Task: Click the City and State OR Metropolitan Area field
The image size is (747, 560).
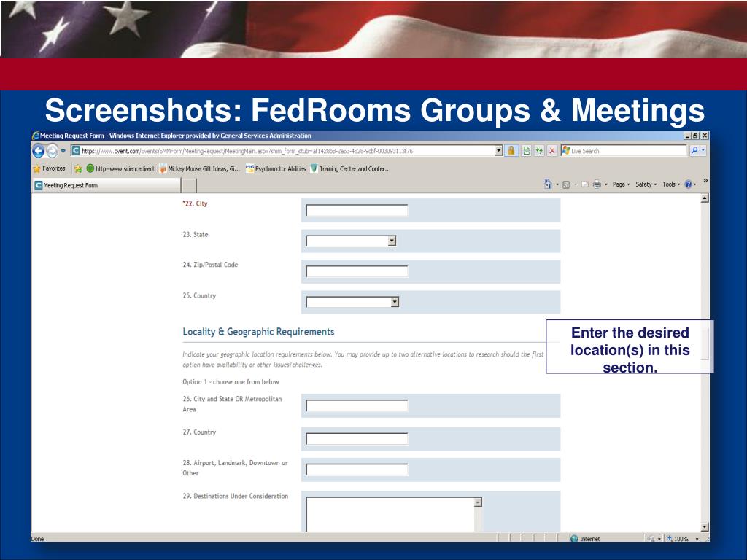Action: click(357, 405)
